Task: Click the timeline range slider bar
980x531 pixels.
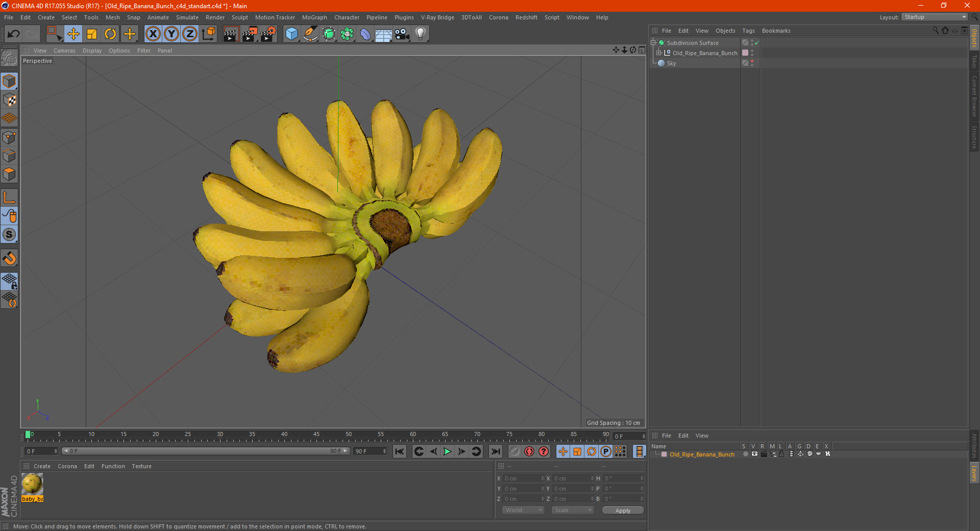Action: (206, 451)
